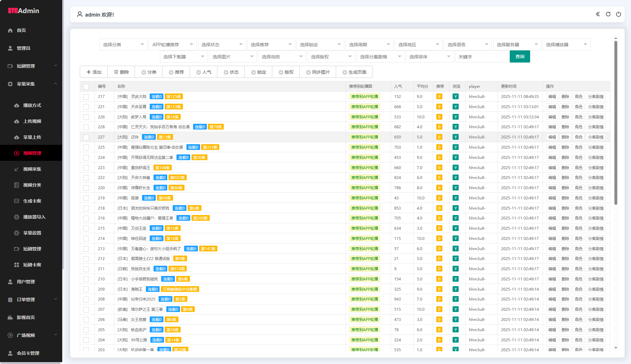Tick the checkbox for row 217
631x364 pixels.
(x=86, y=97)
